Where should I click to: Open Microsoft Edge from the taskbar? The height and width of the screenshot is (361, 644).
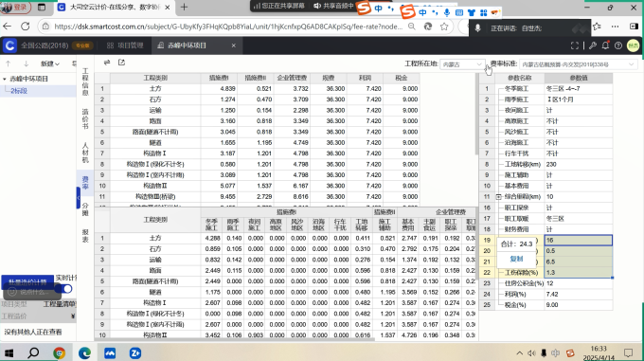(84, 352)
